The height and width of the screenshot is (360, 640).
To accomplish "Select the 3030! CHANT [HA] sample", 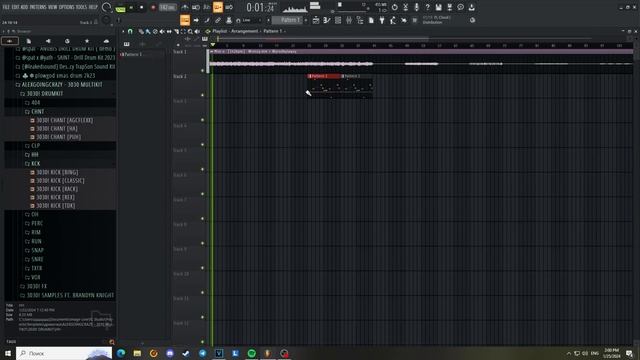I will pos(57,129).
